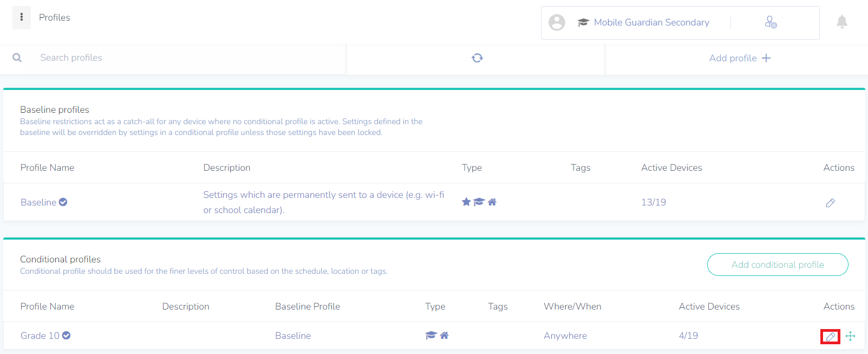This screenshot has width=868, height=354.
Task: Select Mobile Guardian Secondary school name
Action: [x=651, y=22]
